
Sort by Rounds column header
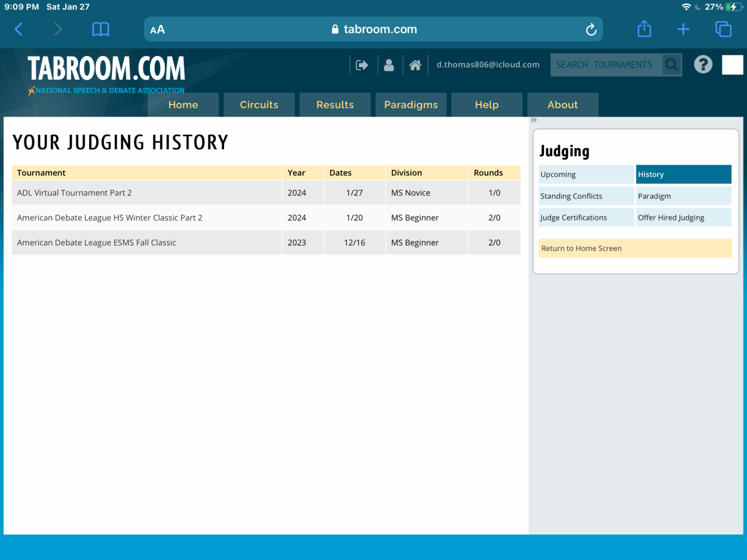click(494, 173)
